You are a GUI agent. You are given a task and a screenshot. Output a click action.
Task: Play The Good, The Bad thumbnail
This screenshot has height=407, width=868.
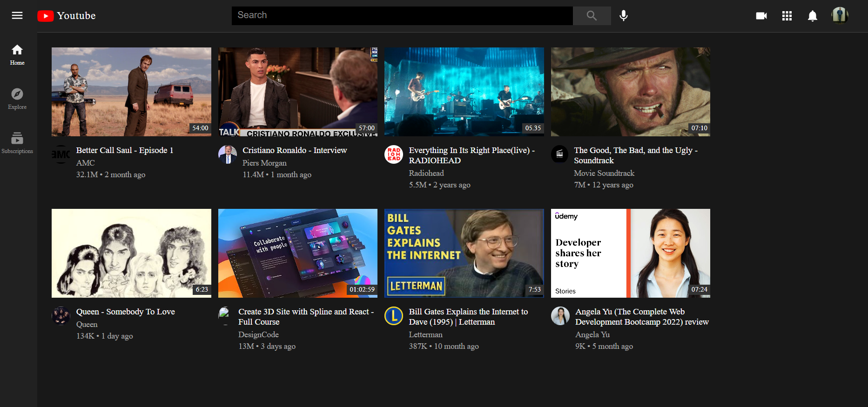631,92
